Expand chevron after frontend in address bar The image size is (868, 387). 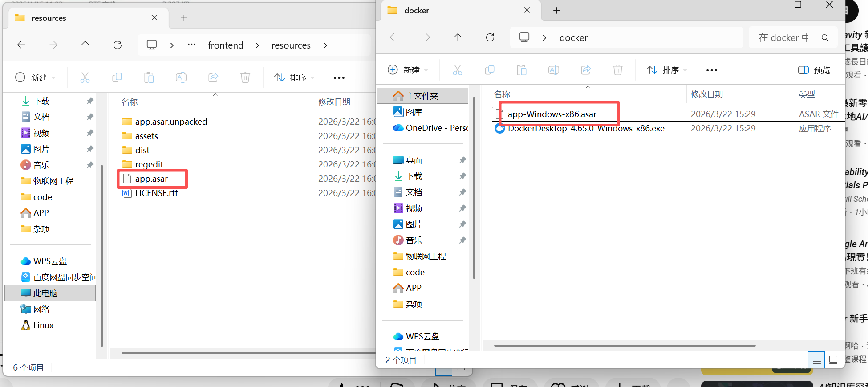coord(257,45)
